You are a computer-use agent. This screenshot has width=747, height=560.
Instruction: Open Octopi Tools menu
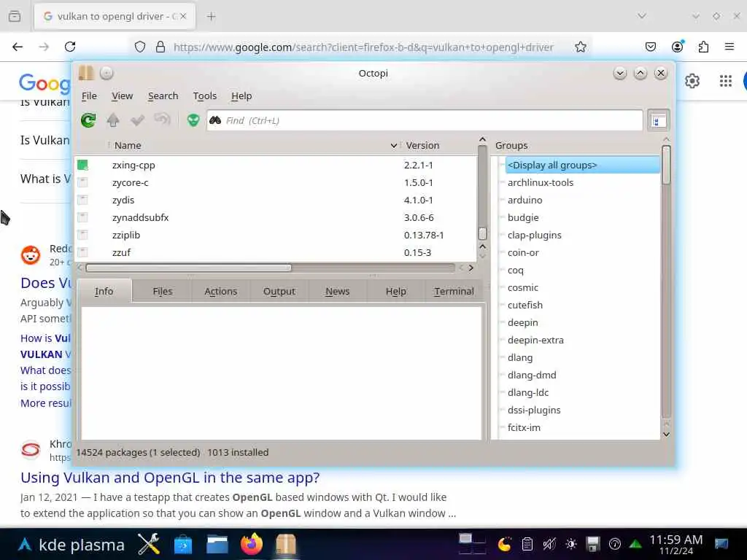[x=205, y=96]
